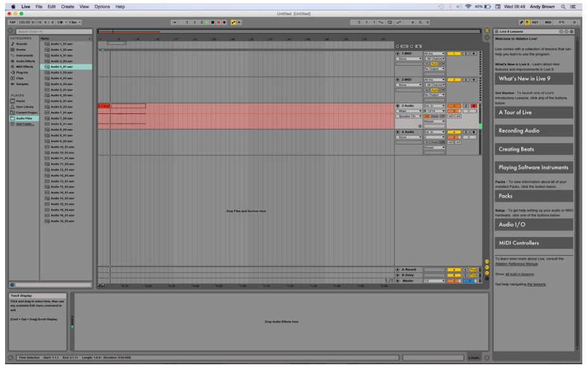
Task: Open the Sounds browser category
Action: pyautogui.click(x=21, y=44)
